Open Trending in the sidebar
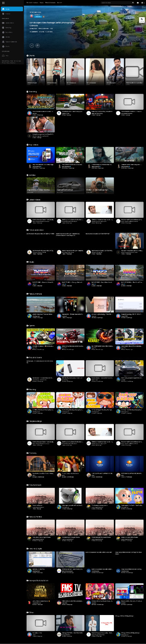This screenshot has height=644, width=146. click(8, 28)
